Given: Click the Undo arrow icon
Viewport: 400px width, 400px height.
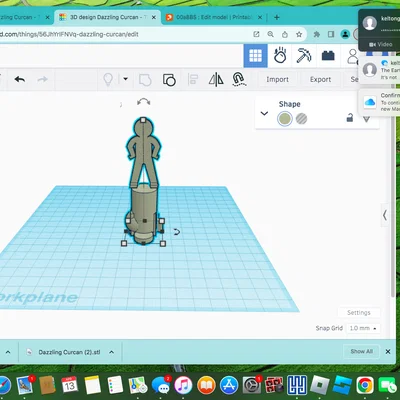Looking at the screenshot, I should click(20, 79).
